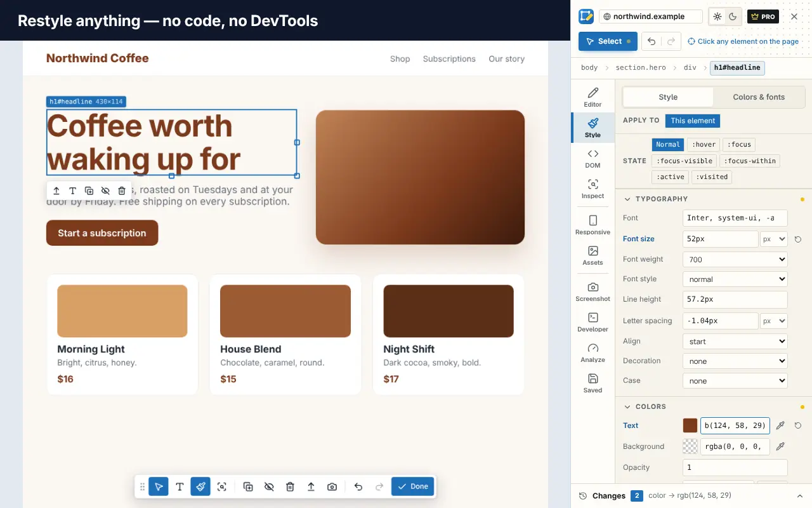Select the :visited state chip
This screenshot has width=812, height=508.
(x=712, y=177)
